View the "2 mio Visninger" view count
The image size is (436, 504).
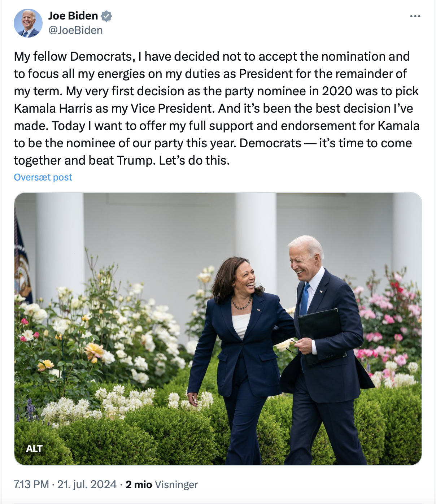[162, 484]
